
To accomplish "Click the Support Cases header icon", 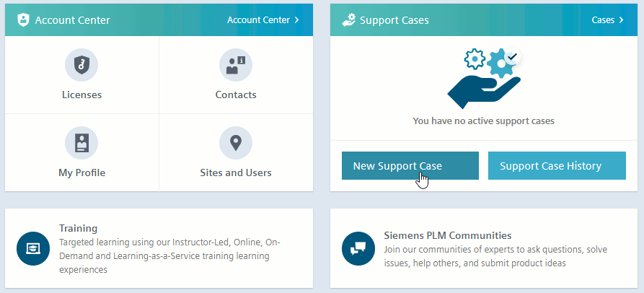I will (348, 20).
